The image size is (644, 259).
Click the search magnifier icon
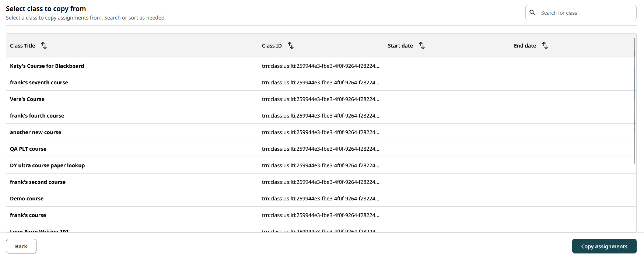pos(533,12)
